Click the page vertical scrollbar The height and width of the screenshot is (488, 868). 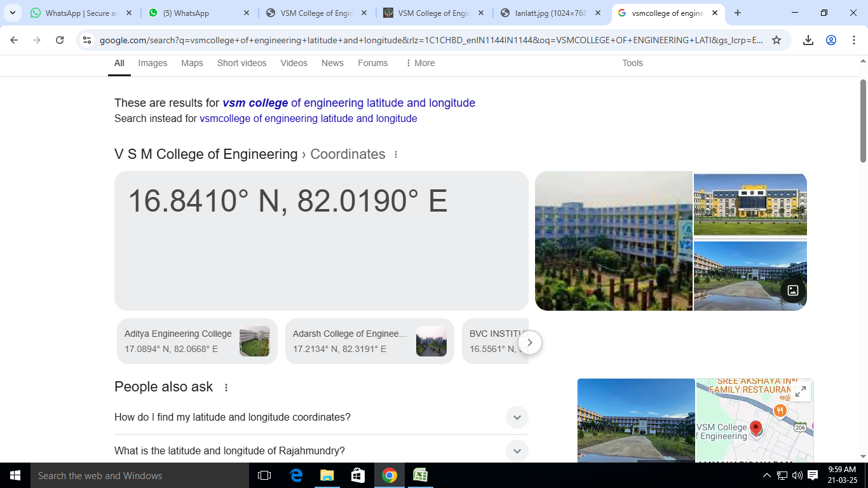(x=863, y=121)
